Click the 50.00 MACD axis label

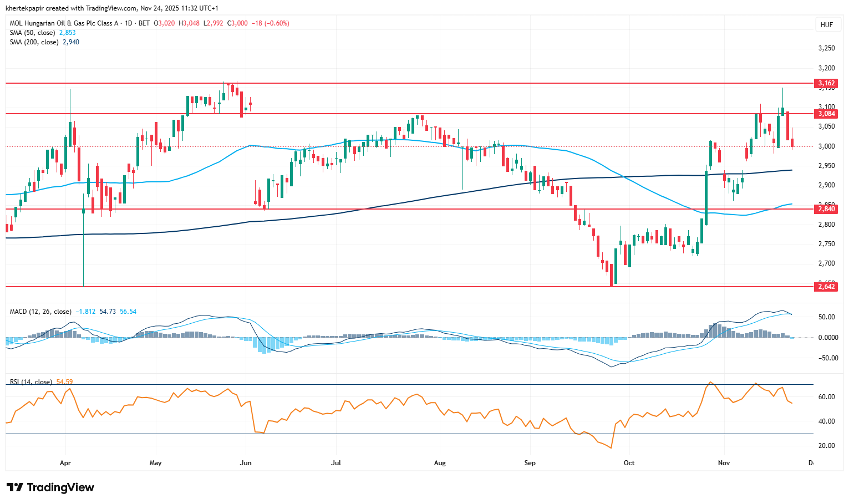(x=826, y=317)
